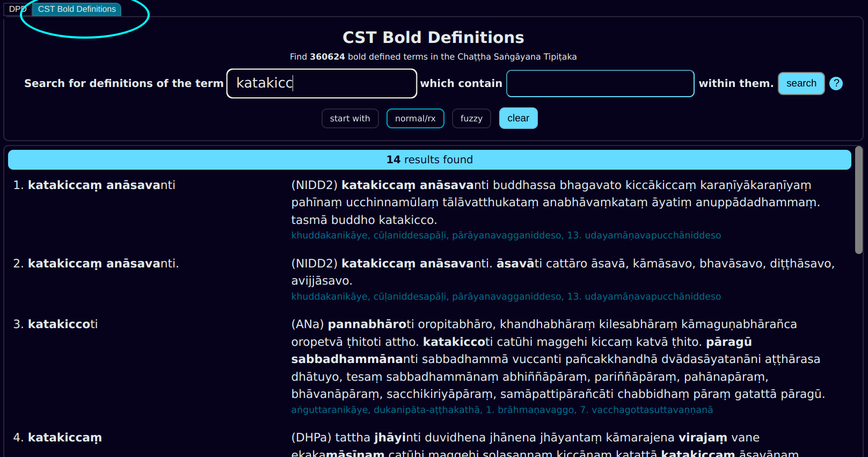Click result 4 term katakiccaṃ
Image resolution: width=868 pixels, height=457 pixels.
pos(64,438)
